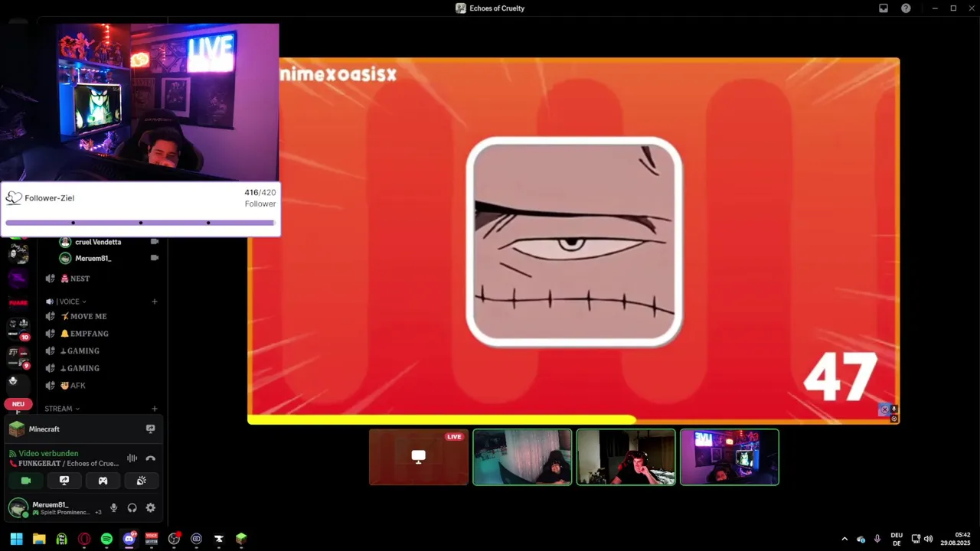Viewport: 980px width, 551px height.
Task: Click the NEU unread badge
Action: pos(18,404)
